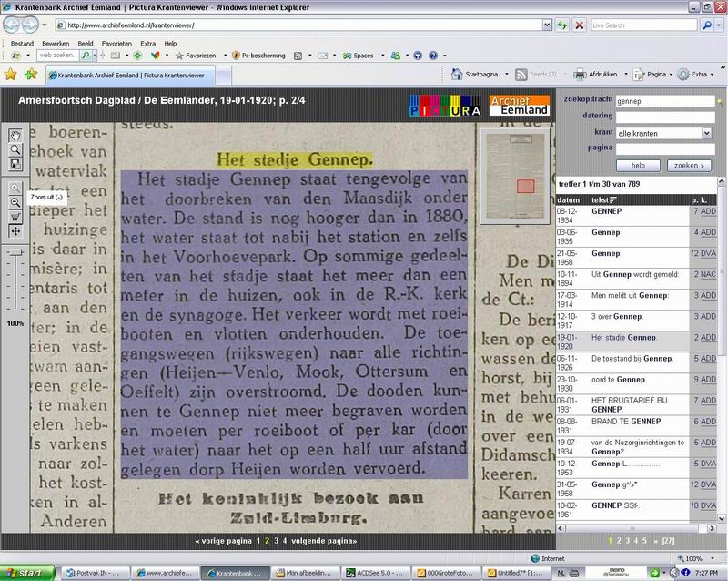
Task: Click the RSS feed toolbar icon
Action: click(x=298, y=56)
